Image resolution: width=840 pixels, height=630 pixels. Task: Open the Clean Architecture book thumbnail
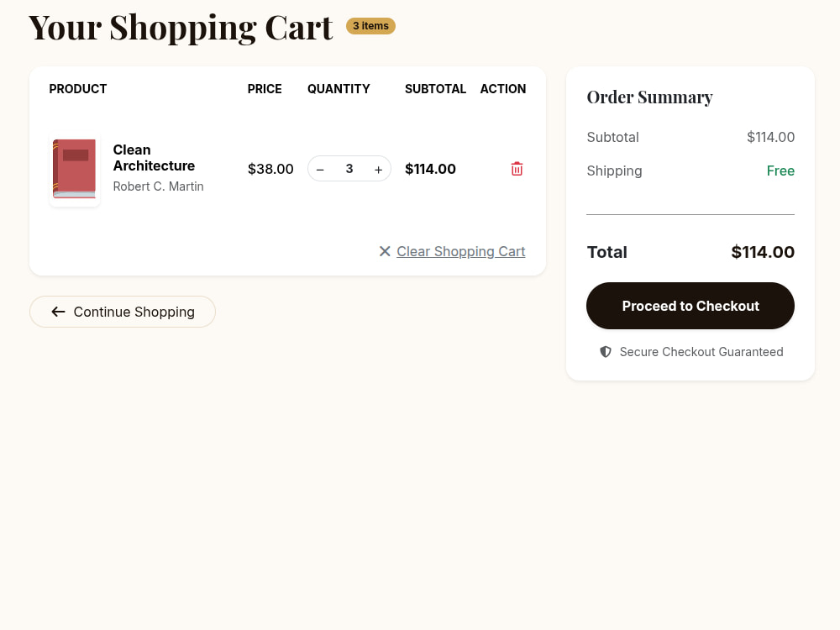[x=75, y=169]
